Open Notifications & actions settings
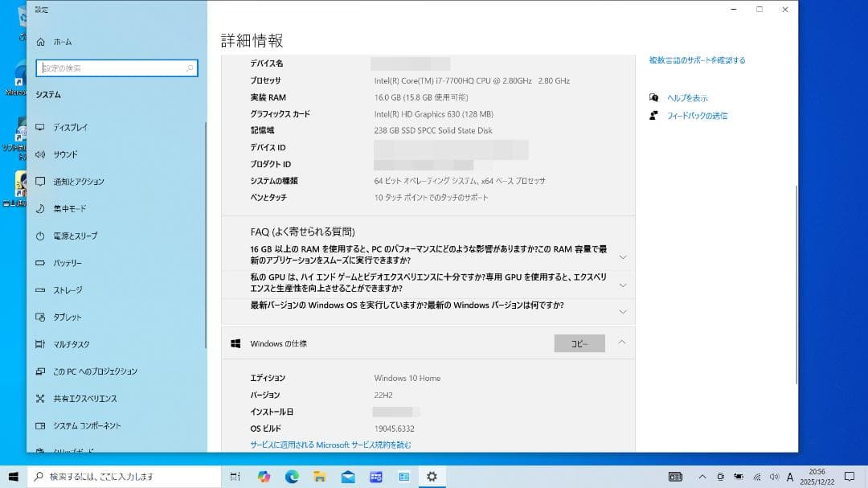 click(x=78, y=182)
